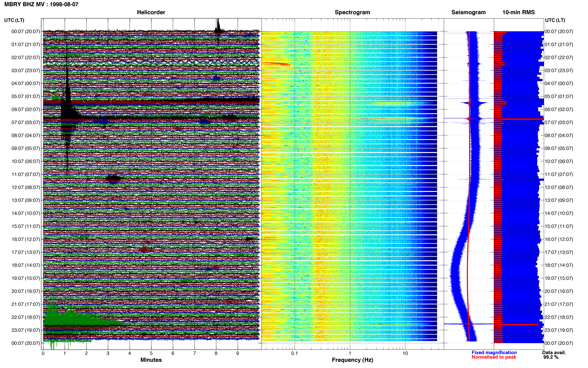
Task: Click the left 17:07 (13:07) time label
Action: point(26,252)
